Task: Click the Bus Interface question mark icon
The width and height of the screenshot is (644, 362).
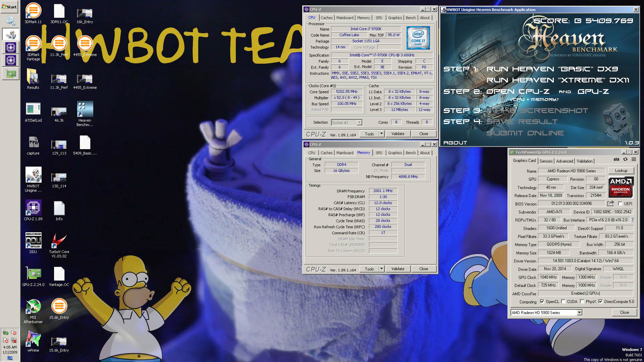Action: [633, 220]
